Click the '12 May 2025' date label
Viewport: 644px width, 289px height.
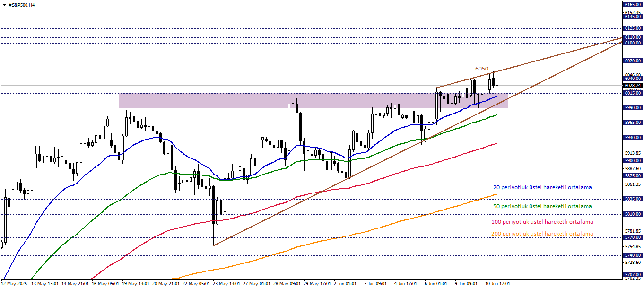(x=14, y=284)
